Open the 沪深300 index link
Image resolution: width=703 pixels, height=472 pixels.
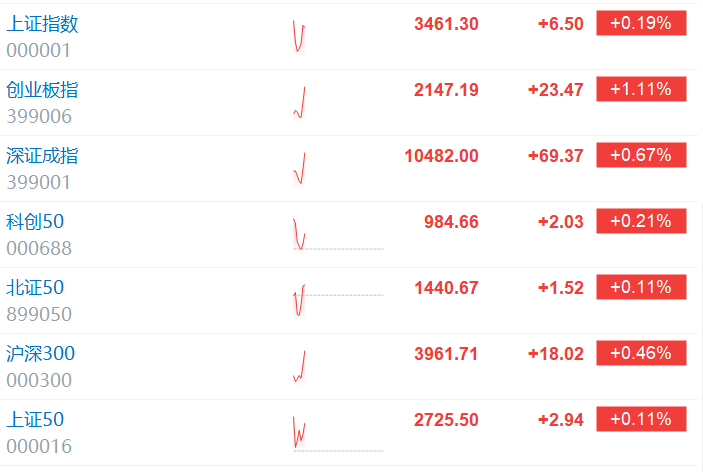point(40,353)
